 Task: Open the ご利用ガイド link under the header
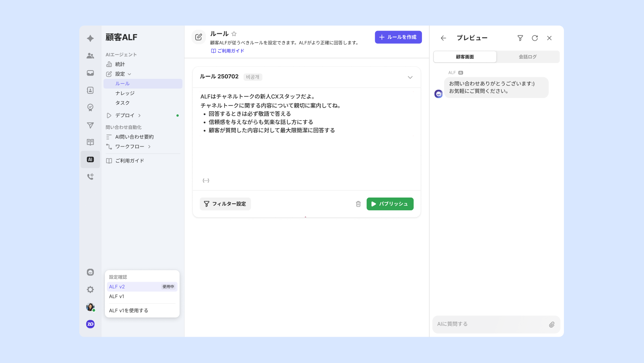point(228,51)
